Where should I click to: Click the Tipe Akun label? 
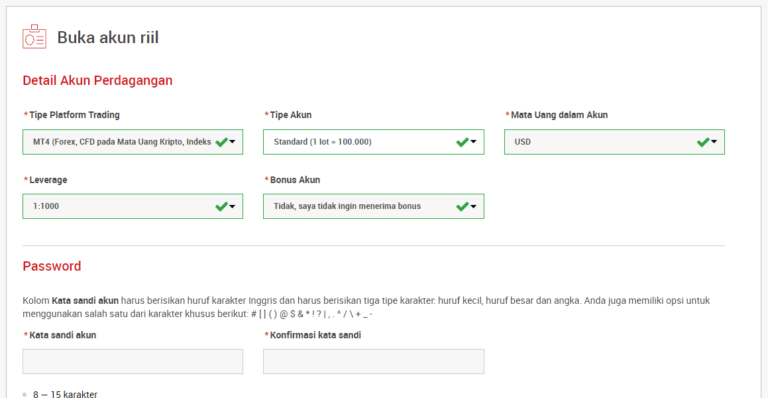click(290, 115)
